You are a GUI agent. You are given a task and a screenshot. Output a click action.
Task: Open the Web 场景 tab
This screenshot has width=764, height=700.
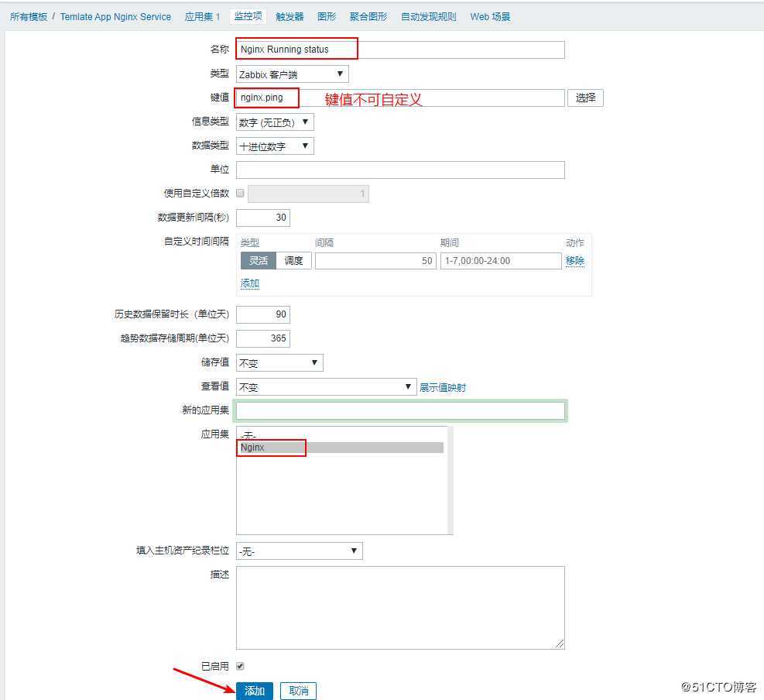point(490,15)
